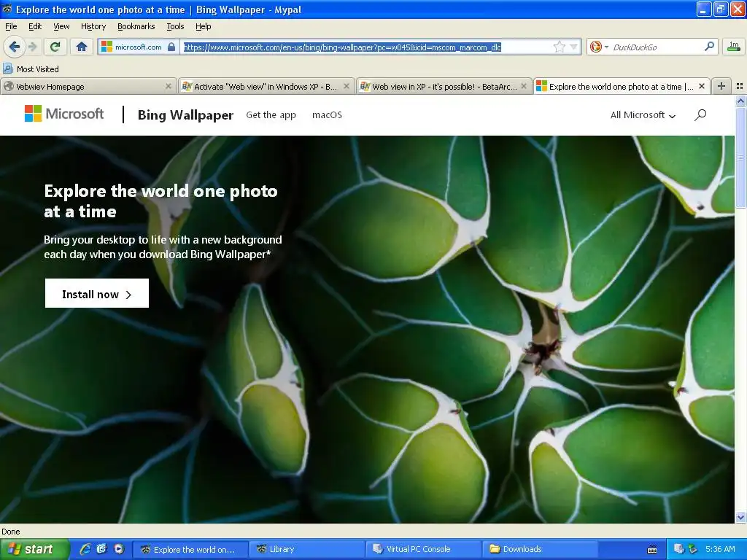747x560 pixels.
Task: Go back using the Back arrow button
Action: (14, 47)
